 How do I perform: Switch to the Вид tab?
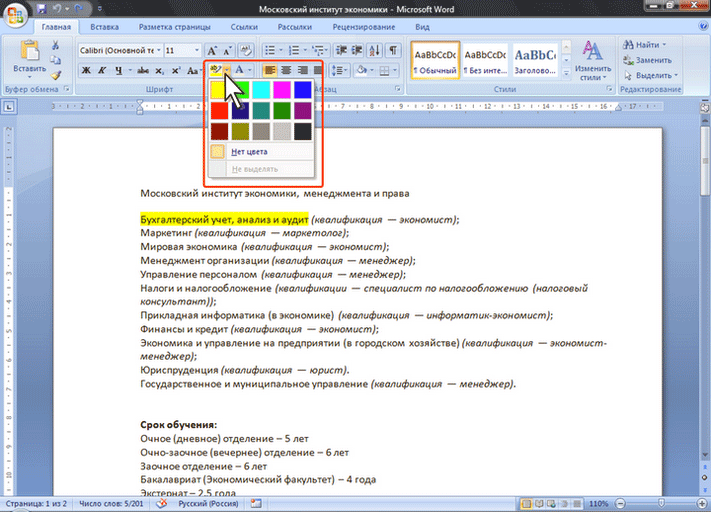pyautogui.click(x=422, y=27)
